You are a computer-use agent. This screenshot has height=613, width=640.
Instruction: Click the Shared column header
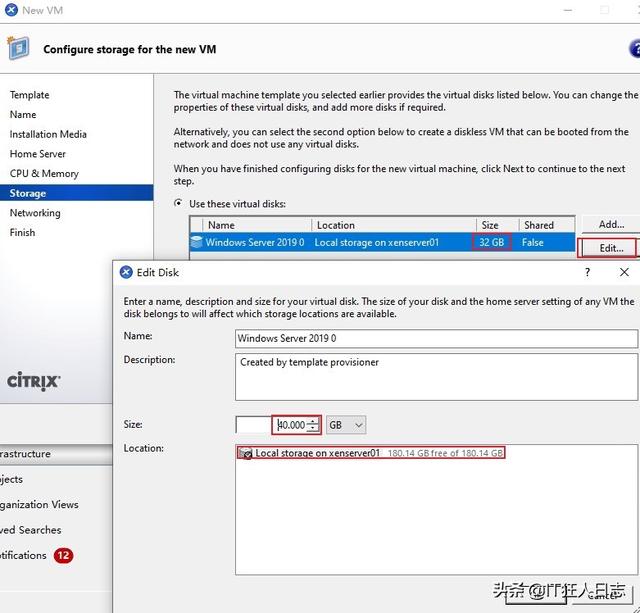click(x=547, y=225)
